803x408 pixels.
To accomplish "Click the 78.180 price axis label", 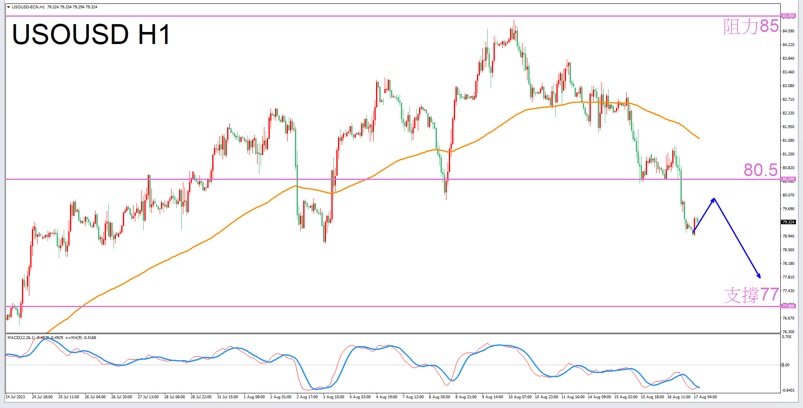I will tap(789, 263).
